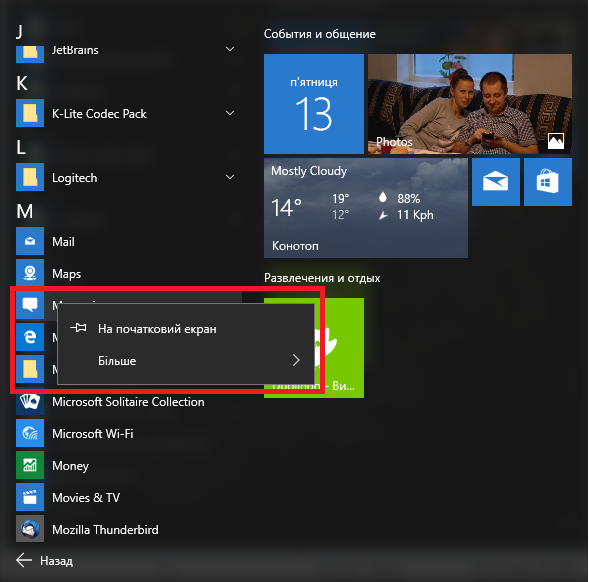Click the back arrow icon

click(x=24, y=560)
